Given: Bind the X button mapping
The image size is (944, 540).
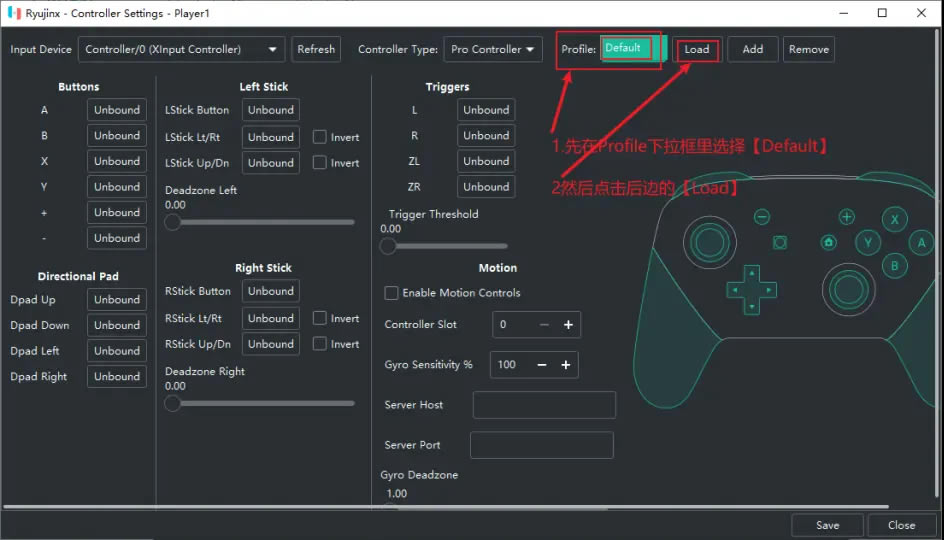Looking at the screenshot, I should [117, 161].
